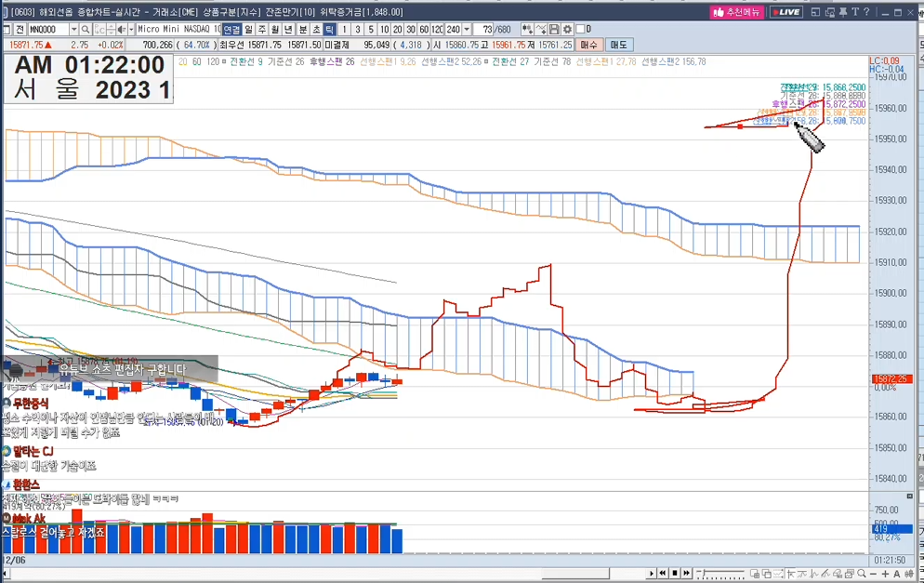Click the indicator line icon in toolbar
924x583 pixels.
click(540, 30)
